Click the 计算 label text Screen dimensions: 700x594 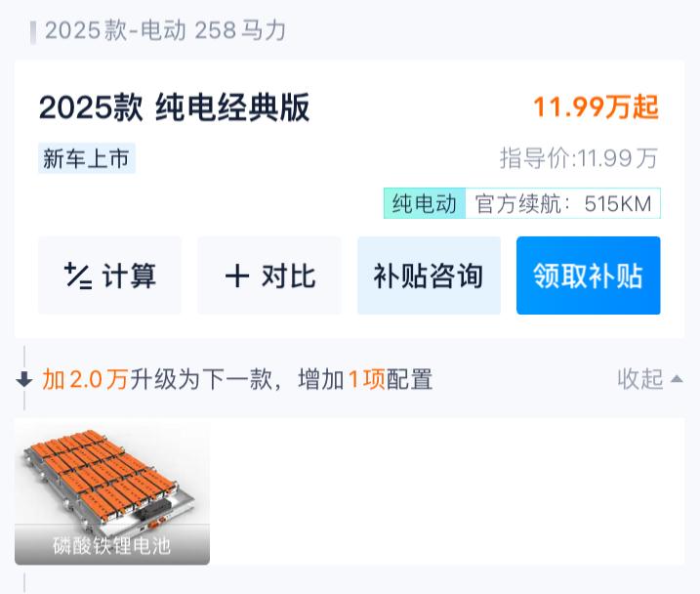pyautogui.click(x=129, y=276)
